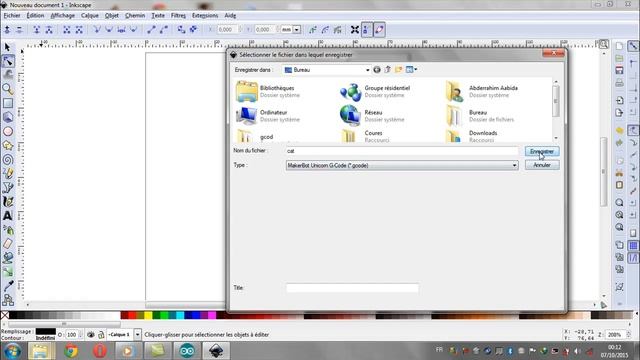This screenshot has width=640, height=360.
Task: Open the Windows Start button
Action: pyautogui.click(x=12, y=351)
